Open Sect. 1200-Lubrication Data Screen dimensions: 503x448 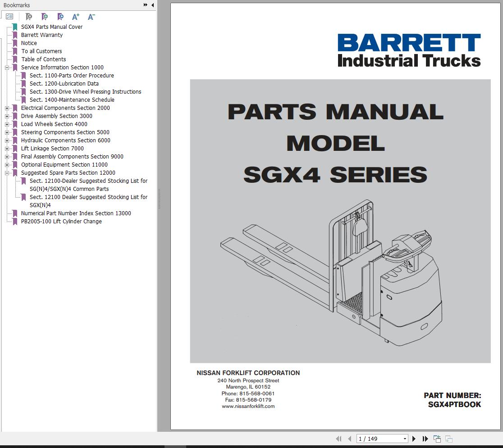tap(64, 84)
